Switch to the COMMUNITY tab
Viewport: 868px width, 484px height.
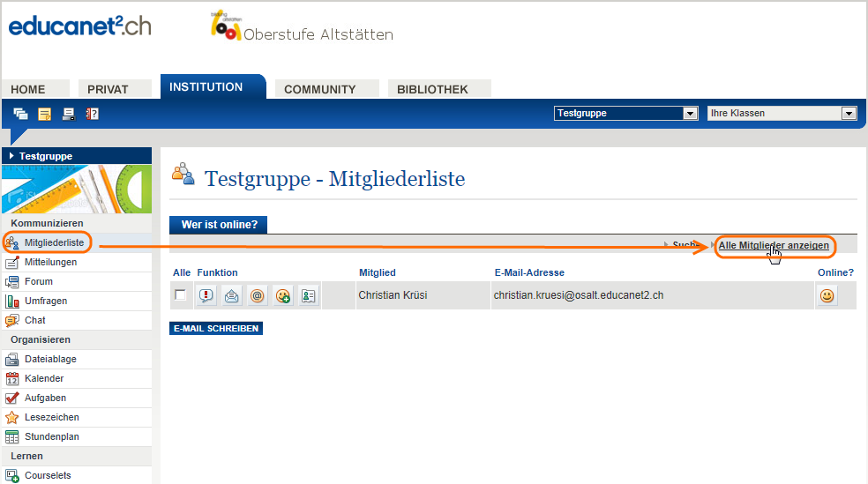point(319,89)
